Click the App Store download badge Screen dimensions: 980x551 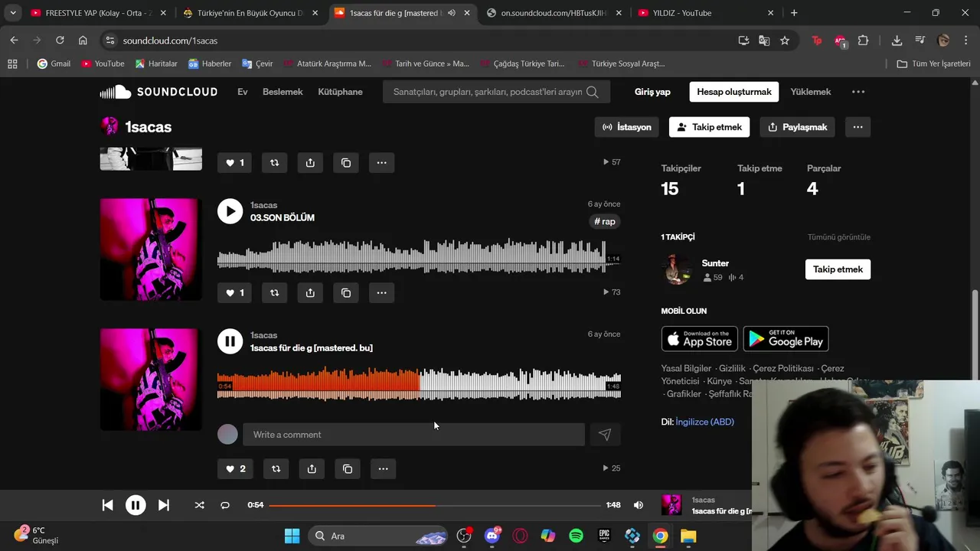coord(699,339)
